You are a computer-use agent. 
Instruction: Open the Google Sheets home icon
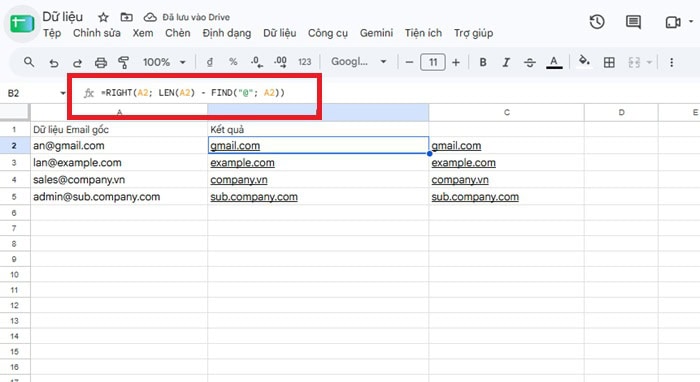[22, 23]
